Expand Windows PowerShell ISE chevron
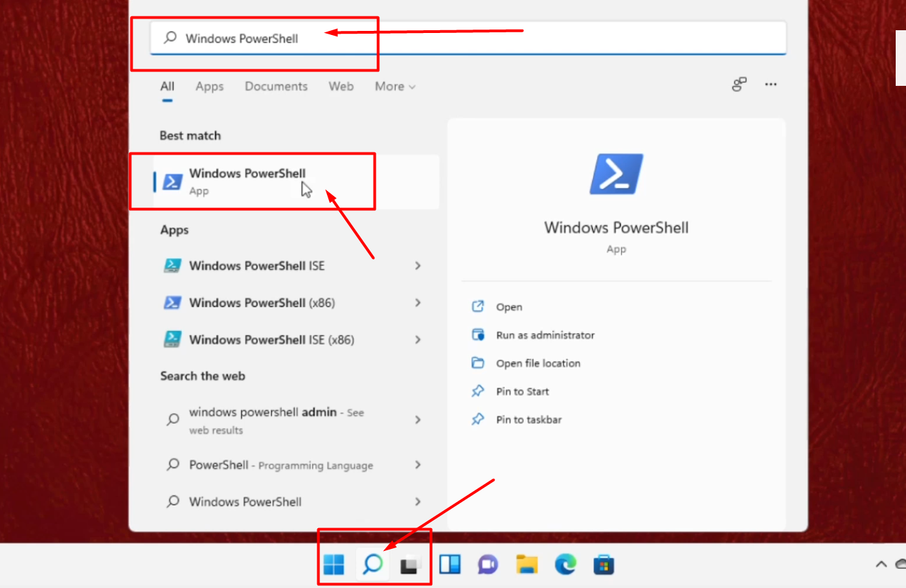 point(418,266)
